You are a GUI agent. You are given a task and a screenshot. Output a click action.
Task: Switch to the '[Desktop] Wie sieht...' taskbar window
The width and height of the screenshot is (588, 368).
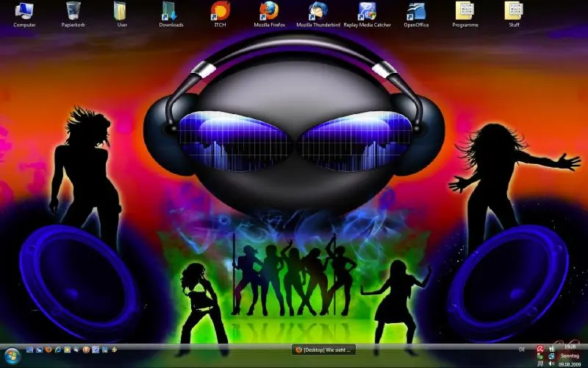(323, 350)
